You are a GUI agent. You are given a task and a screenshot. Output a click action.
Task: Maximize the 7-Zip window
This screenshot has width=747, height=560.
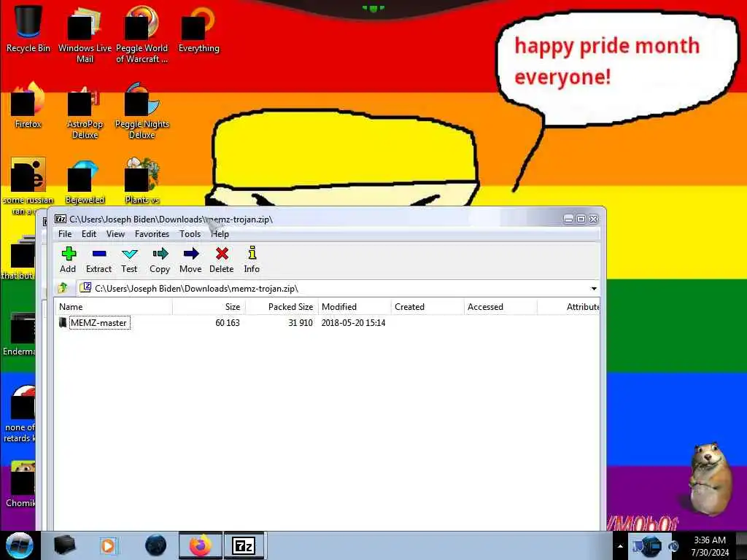pos(581,219)
